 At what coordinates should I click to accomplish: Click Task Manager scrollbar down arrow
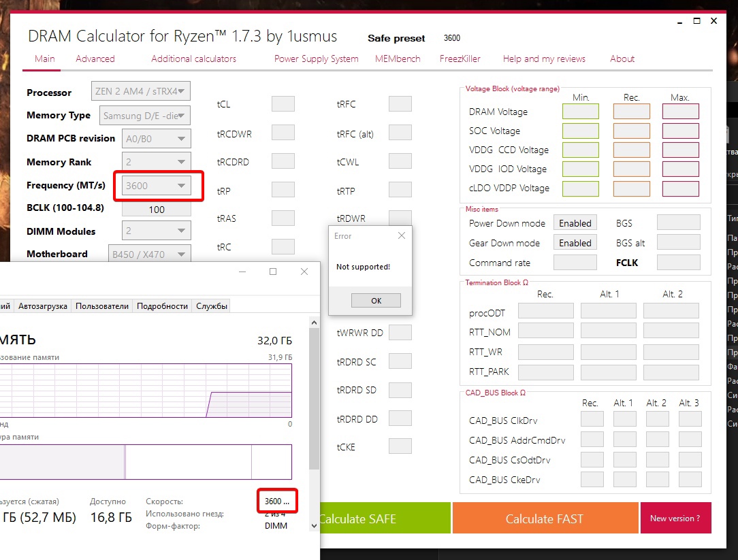coord(315,526)
